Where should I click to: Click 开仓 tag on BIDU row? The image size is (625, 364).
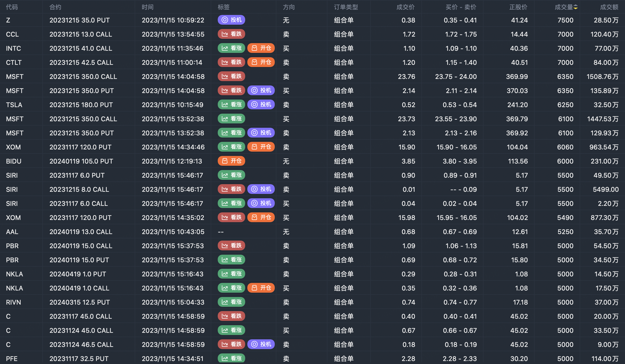[x=231, y=161]
